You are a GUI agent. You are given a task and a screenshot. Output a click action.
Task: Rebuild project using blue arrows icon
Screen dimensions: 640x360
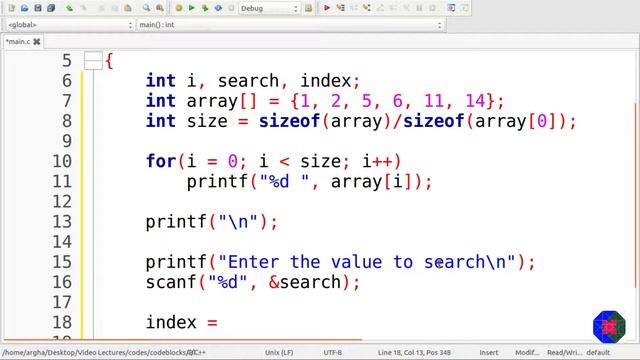pos(218,8)
